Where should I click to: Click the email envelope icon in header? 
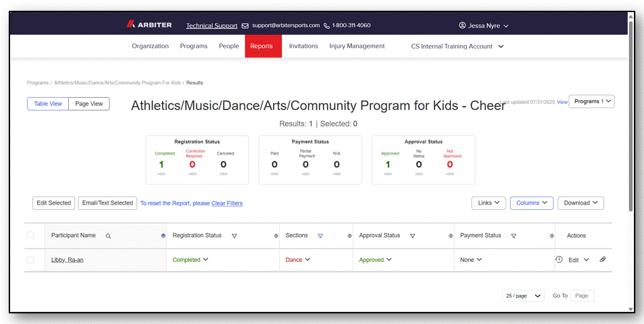[245, 26]
